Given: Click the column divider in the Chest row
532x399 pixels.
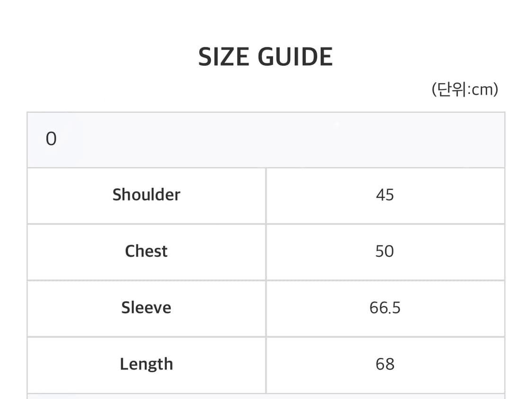Looking at the screenshot, I should (x=266, y=252).
